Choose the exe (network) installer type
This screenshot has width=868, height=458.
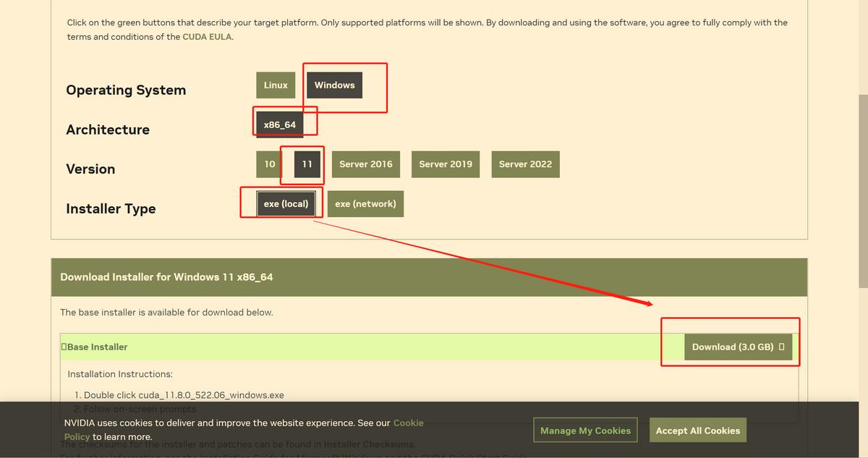click(365, 203)
